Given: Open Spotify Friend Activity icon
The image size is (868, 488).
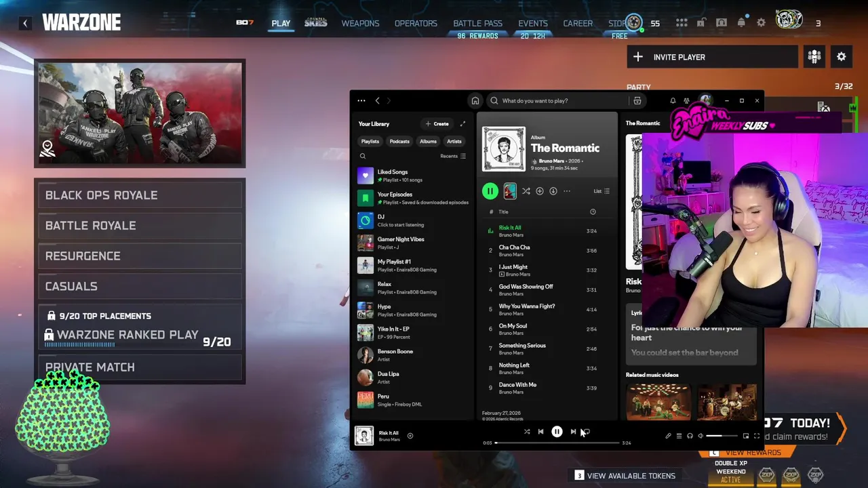Looking at the screenshot, I should click(x=686, y=101).
